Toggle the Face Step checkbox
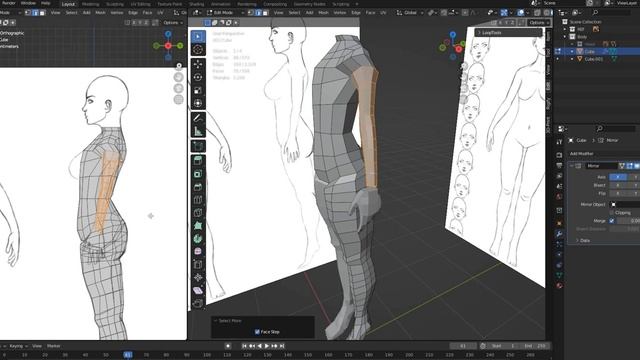The width and height of the screenshot is (640, 360). tap(257, 332)
